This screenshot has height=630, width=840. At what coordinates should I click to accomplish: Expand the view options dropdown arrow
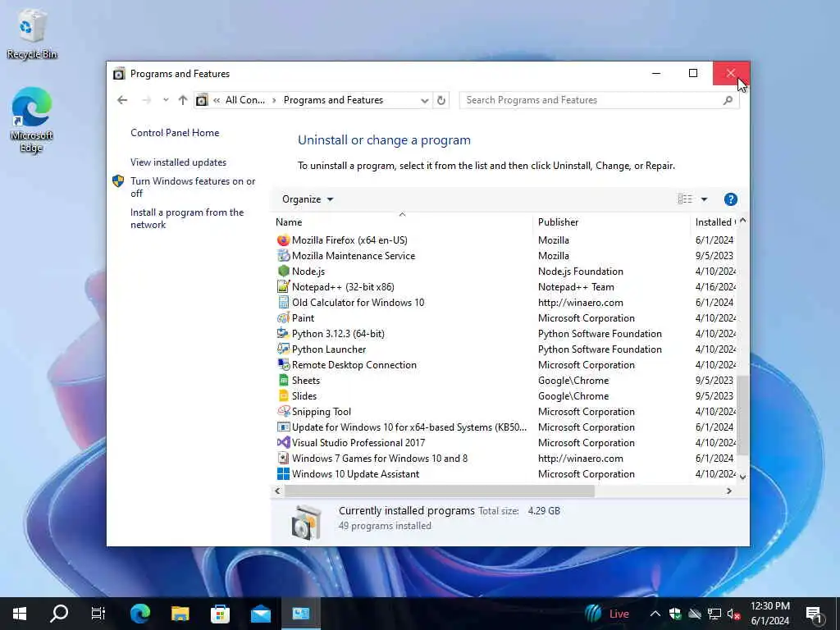(x=704, y=199)
